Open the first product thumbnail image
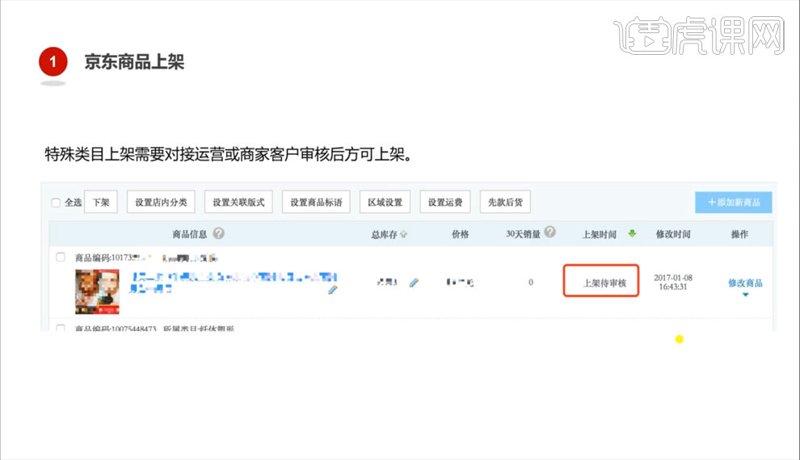This screenshot has width=800, height=460. coord(97,291)
